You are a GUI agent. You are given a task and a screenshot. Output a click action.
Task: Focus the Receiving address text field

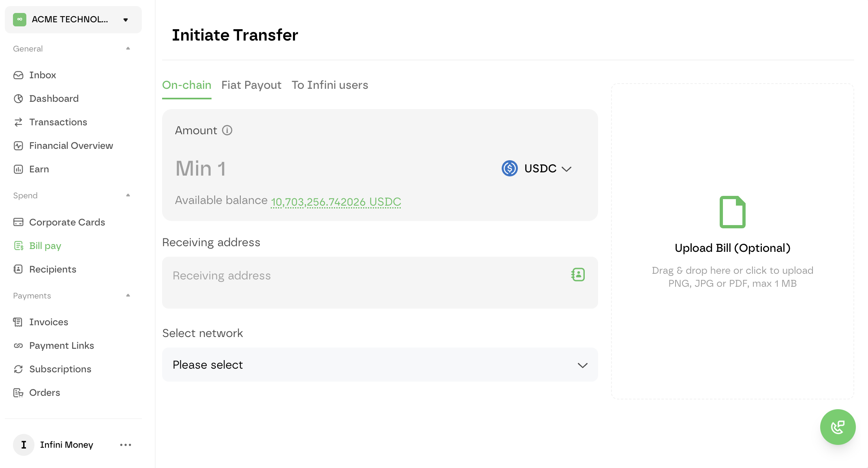[365, 276]
